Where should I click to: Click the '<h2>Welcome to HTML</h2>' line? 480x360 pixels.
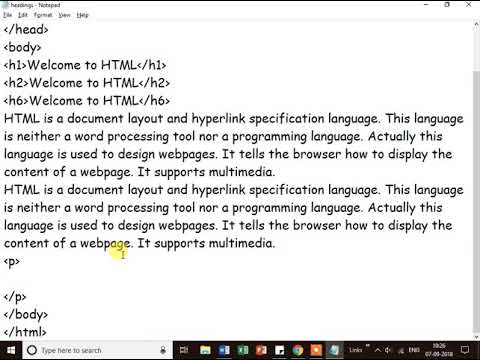[x=87, y=83]
